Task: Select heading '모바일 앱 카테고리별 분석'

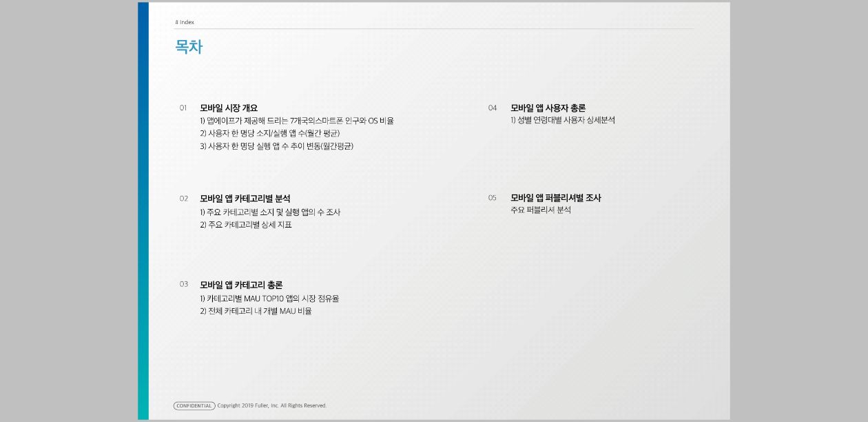Action: click(245, 199)
